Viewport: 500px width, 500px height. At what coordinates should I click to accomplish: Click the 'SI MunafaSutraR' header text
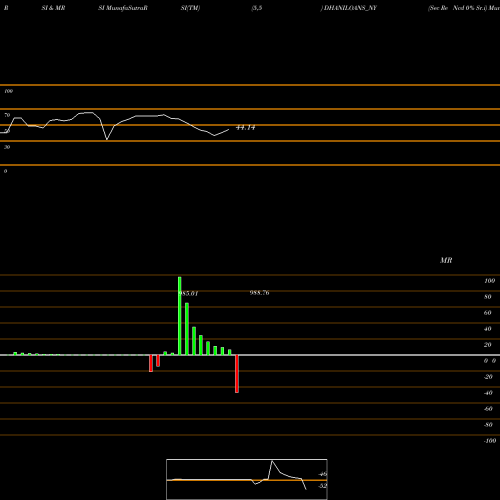click(x=123, y=8)
